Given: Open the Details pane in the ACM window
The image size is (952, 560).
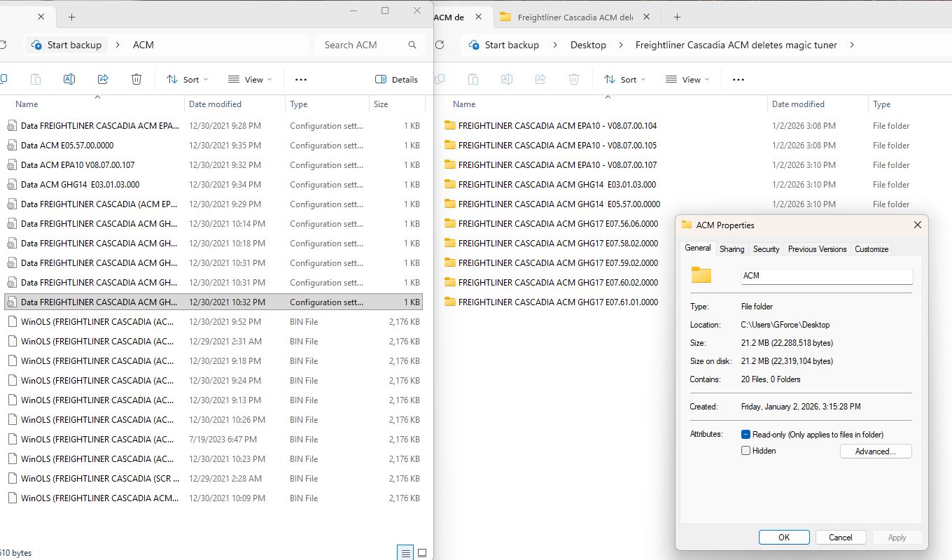Looking at the screenshot, I should [x=397, y=80].
